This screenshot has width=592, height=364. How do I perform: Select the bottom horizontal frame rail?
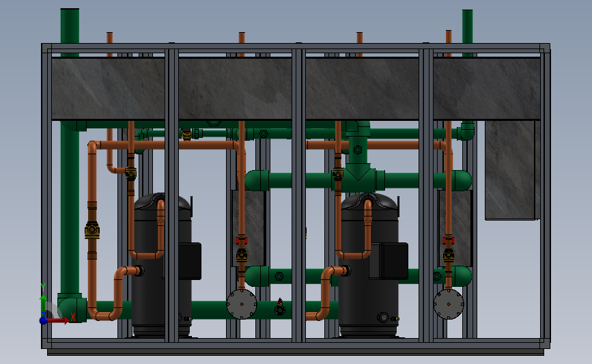pyautogui.click(x=296, y=344)
